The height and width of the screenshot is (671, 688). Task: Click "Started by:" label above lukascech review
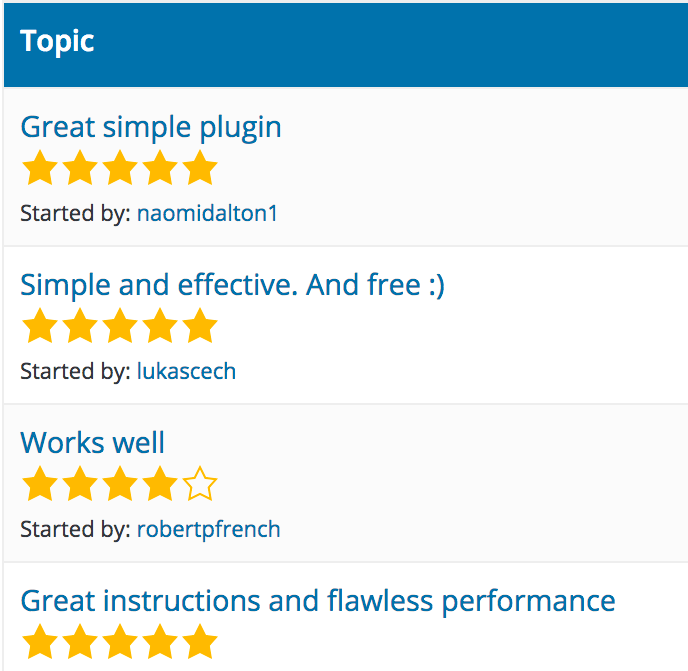(x=75, y=371)
